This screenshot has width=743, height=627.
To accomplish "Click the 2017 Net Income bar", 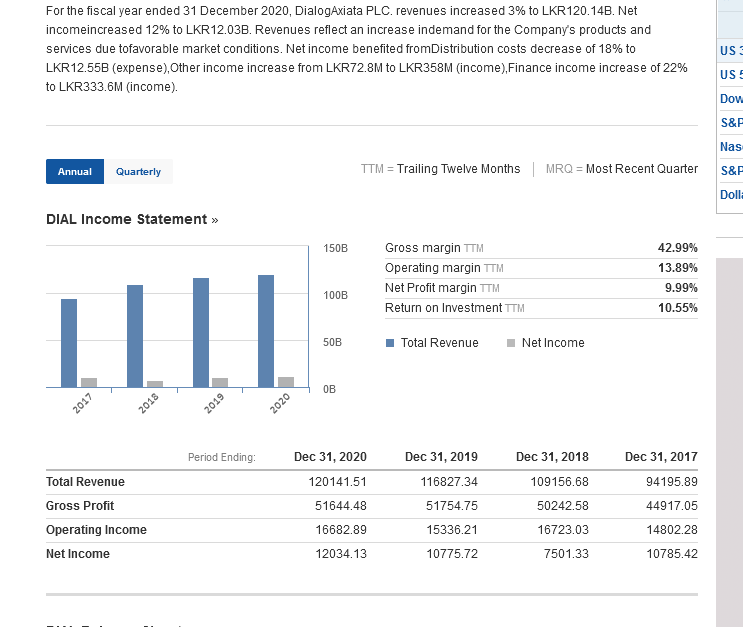I will coord(89,382).
